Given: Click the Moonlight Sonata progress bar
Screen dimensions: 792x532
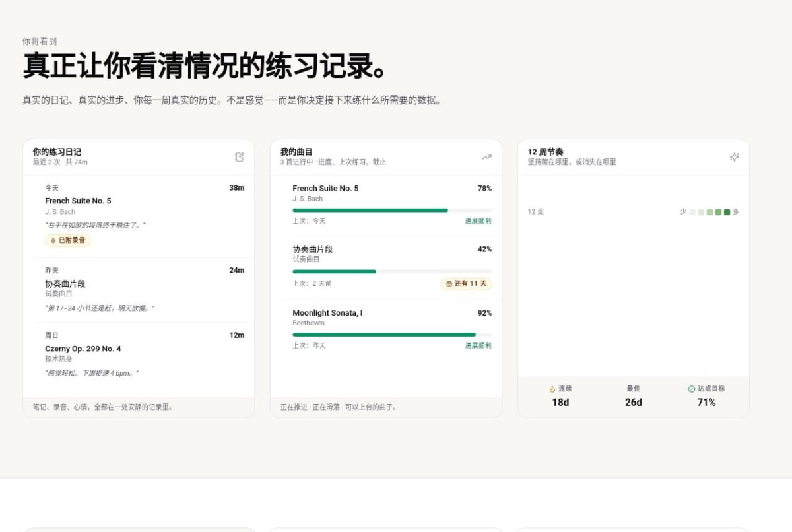Looking at the screenshot, I should (392, 335).
